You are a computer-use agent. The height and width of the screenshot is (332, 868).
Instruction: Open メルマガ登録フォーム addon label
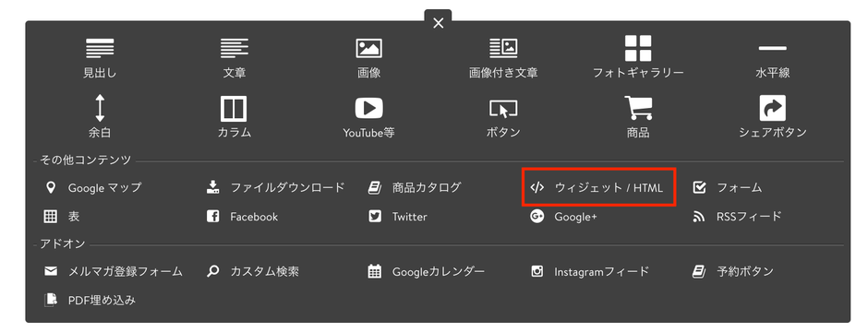[x=125, y=271]
